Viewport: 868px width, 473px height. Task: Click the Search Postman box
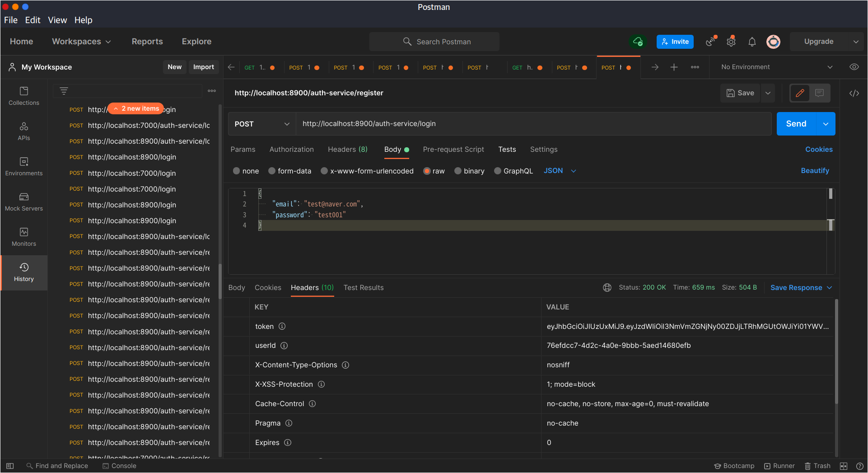(434, 42)
